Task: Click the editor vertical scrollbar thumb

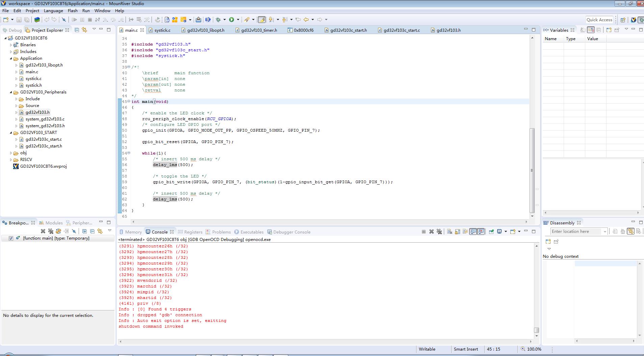Action: 532,170
